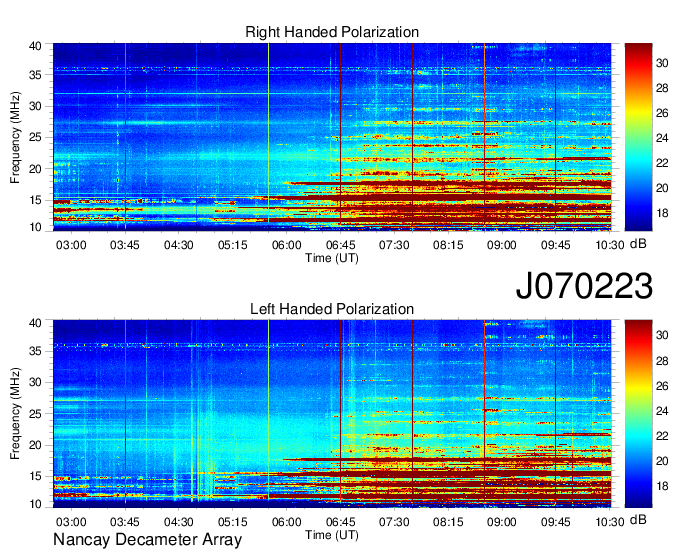Click 09:45 tick under Left Handed plot
The image size is (680, 552).
point(556,522)
